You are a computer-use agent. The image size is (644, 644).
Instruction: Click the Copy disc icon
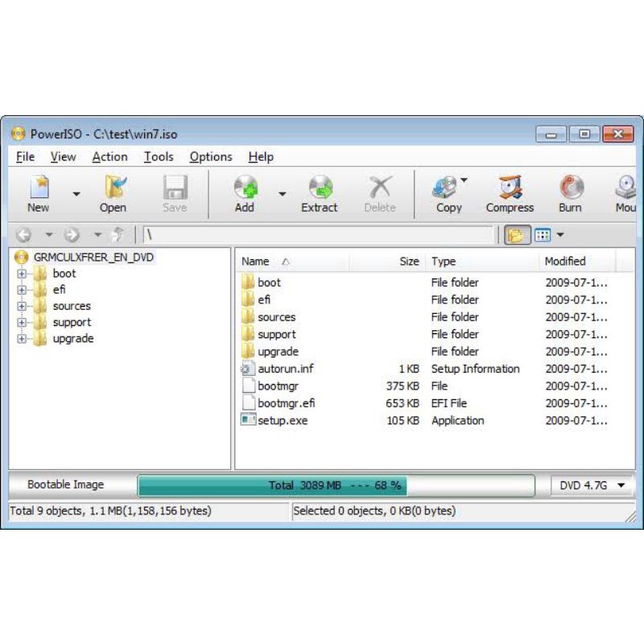(445, 188)
